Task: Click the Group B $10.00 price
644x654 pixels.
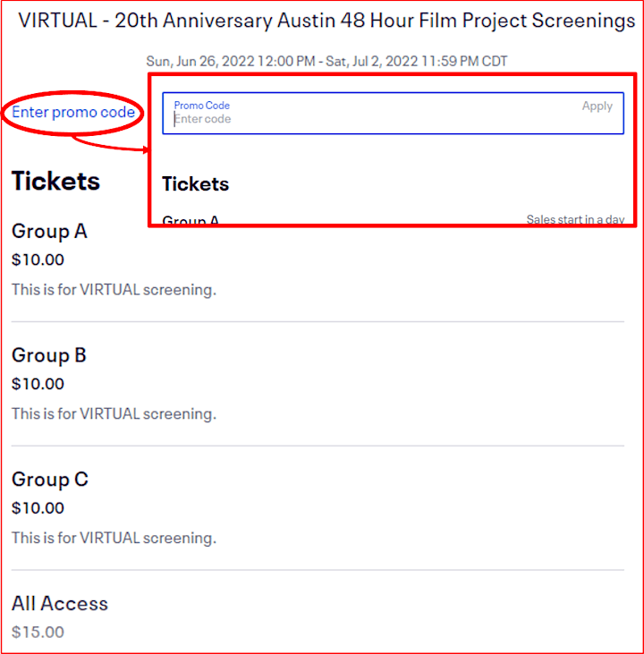Action: (x=38, y=384)
